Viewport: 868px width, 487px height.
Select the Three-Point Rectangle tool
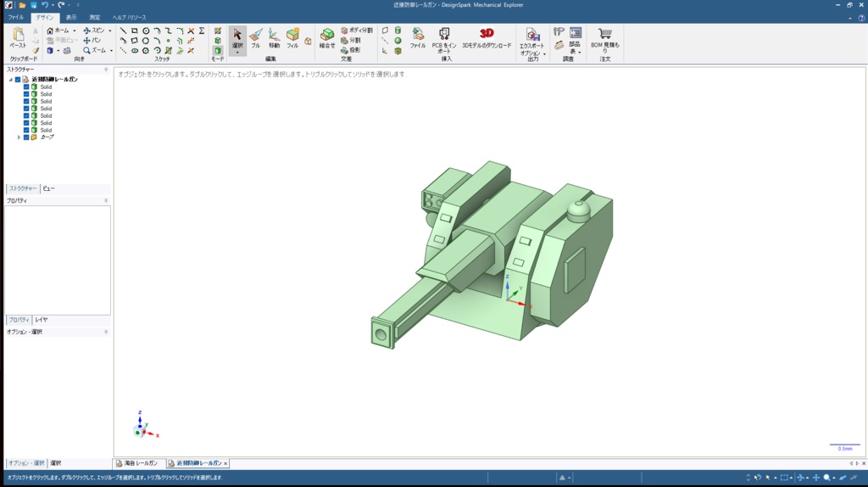coord(135,41)
